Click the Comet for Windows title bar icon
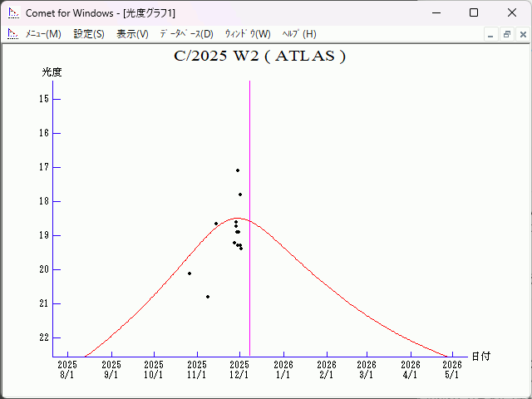This screenshot has height=399, width=532. 12,12
